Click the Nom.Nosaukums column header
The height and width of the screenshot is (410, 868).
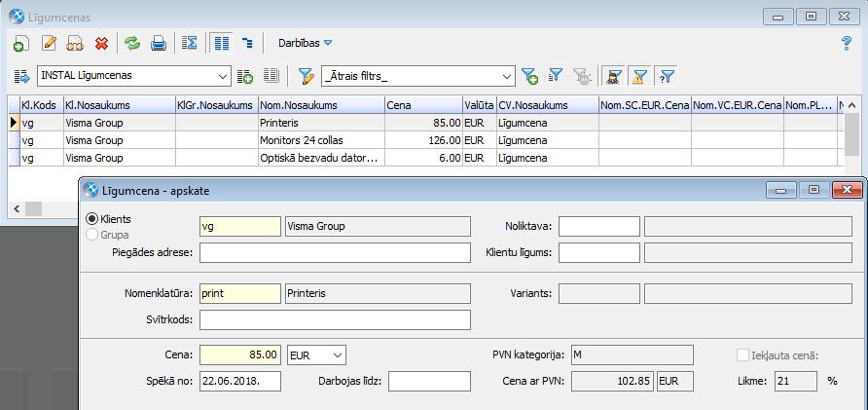(320, 105)
